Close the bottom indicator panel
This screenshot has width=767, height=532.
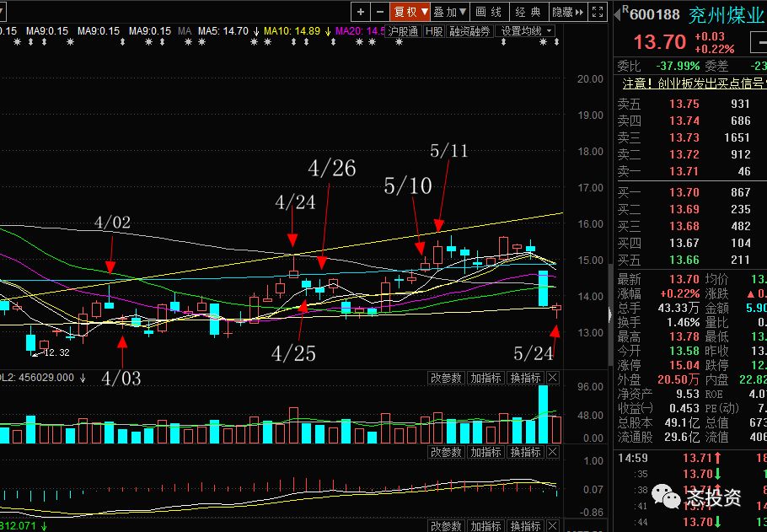click(552, 526)
